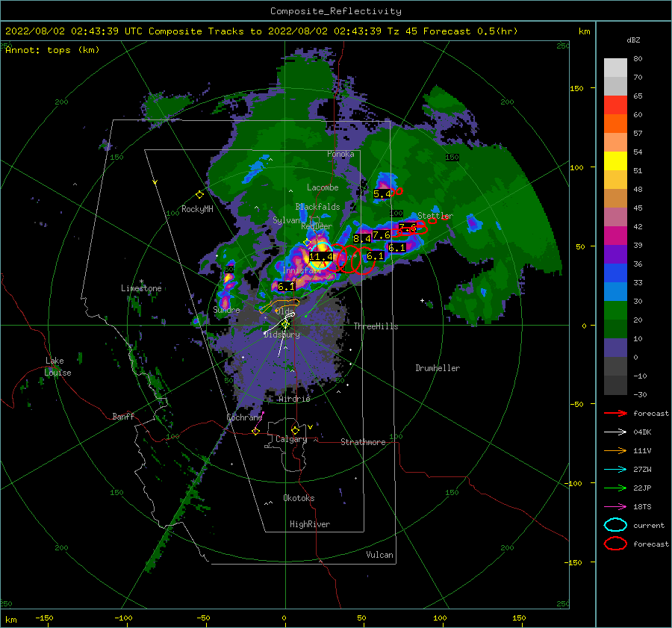Screen dimensions: 672x628
Task: Click the green 22JP track arrow
Action: click(x=615, y=488)
